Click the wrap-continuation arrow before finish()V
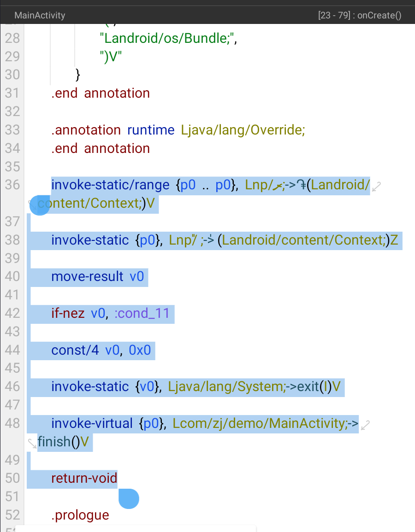Screen dimensions: 415x532 coord(32,443)
